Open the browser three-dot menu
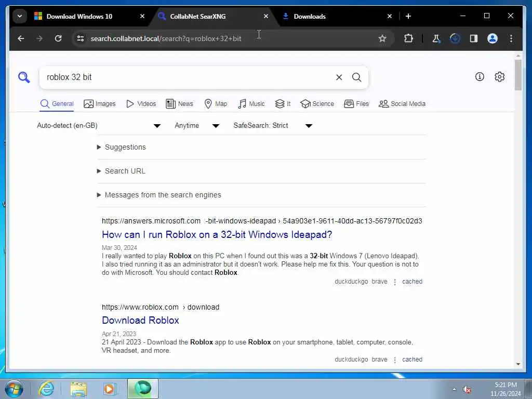Screen dimensions: 532x399 [x=511, y=38]
